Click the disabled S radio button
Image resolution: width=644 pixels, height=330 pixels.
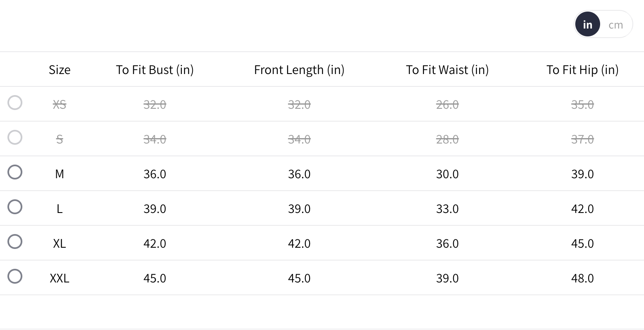(15, 137)
